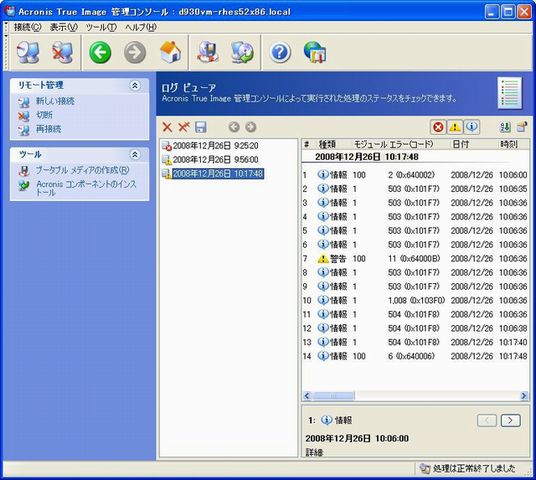Click the previous log round arrow
Viewport: 536px width, 480px height.
234,127
